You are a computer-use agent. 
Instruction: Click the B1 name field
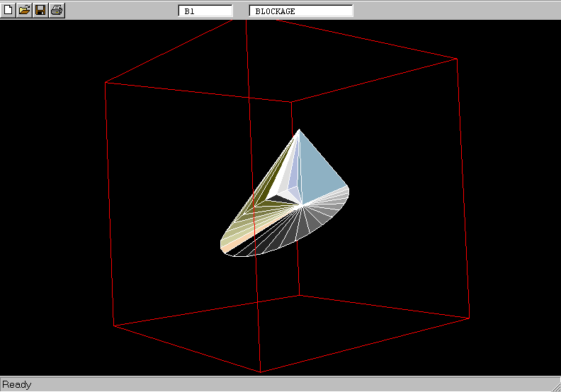205,11
